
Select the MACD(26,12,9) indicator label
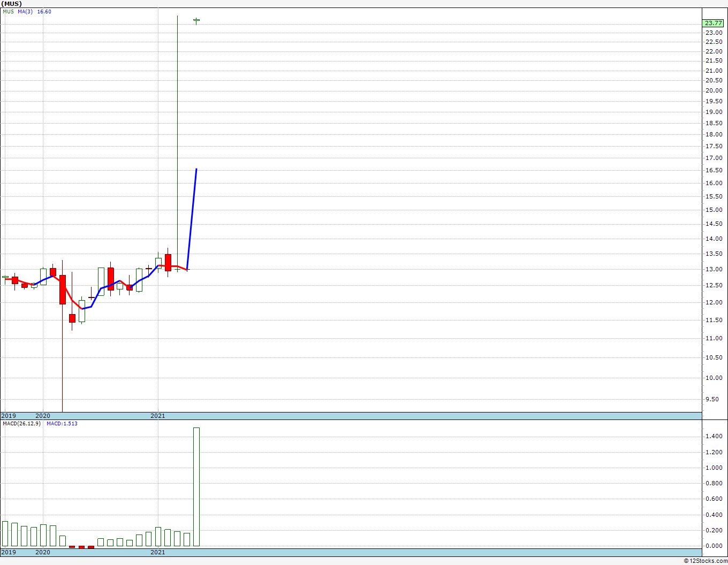22,423
